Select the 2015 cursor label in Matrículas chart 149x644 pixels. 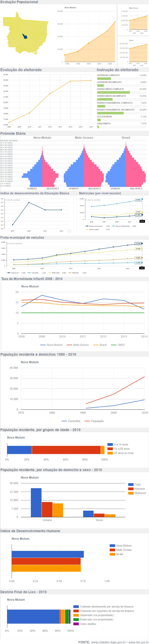(142, 221)
